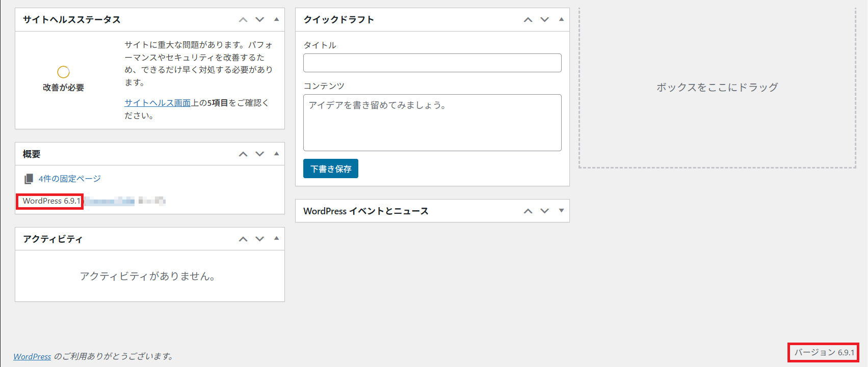This screenshot has width=868, height=367.
Task: Open the サイトヘルス画面 link
Action: (x=157, y=103)
